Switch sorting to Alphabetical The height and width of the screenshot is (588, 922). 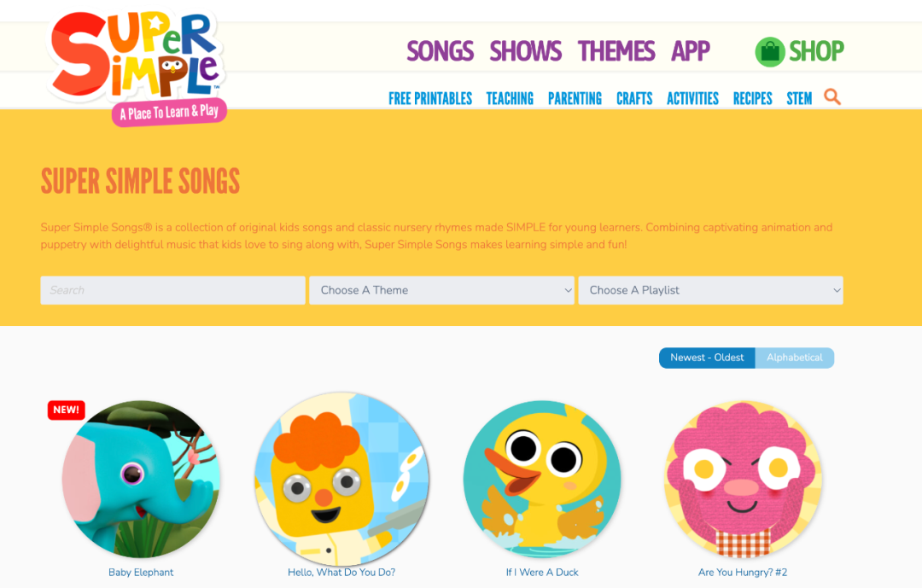795,358
